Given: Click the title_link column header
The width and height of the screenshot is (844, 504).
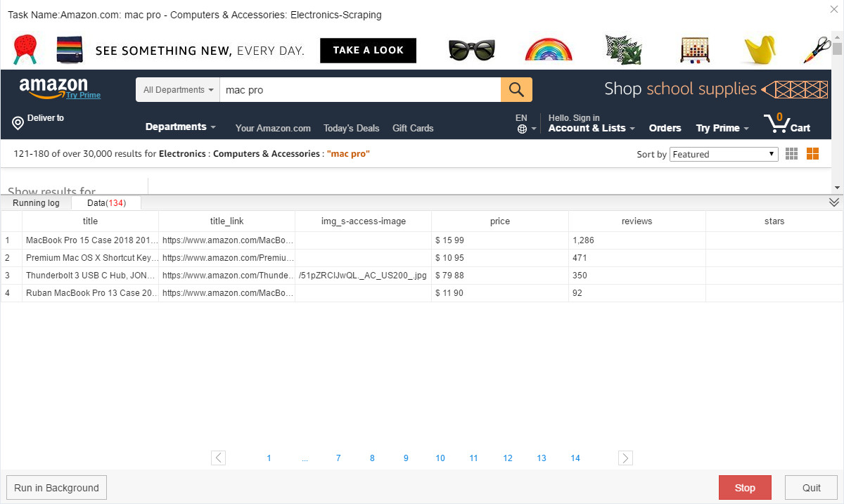Looking at the screenshot, I should pyautogui.click(x=226, y=221).
